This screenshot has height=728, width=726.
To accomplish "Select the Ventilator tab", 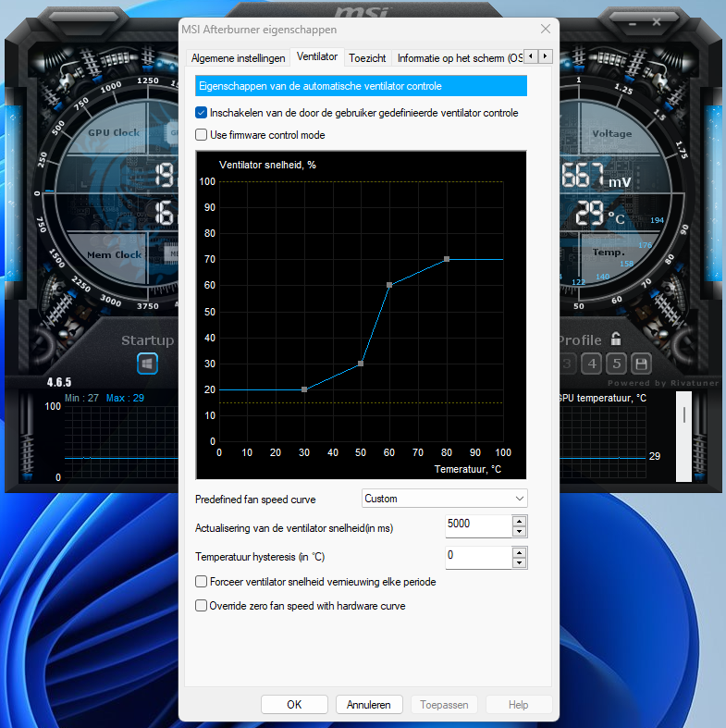I will 317,56.
